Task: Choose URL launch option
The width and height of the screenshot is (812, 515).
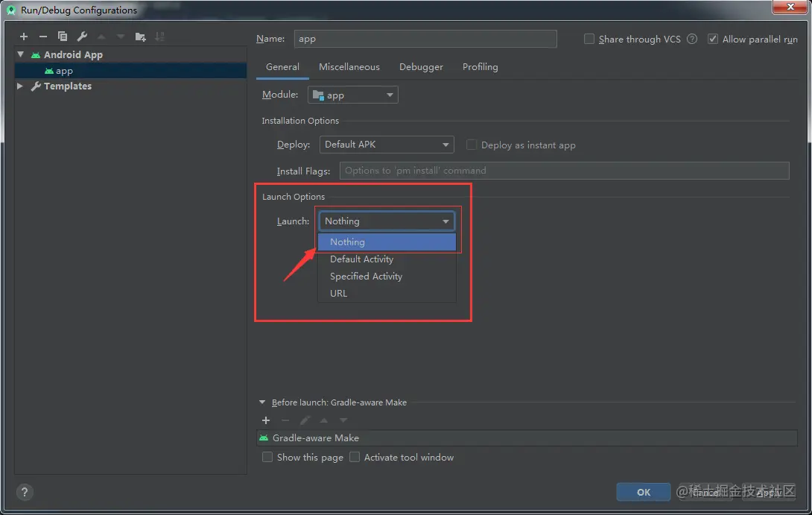Action: (x=387, y=293)
